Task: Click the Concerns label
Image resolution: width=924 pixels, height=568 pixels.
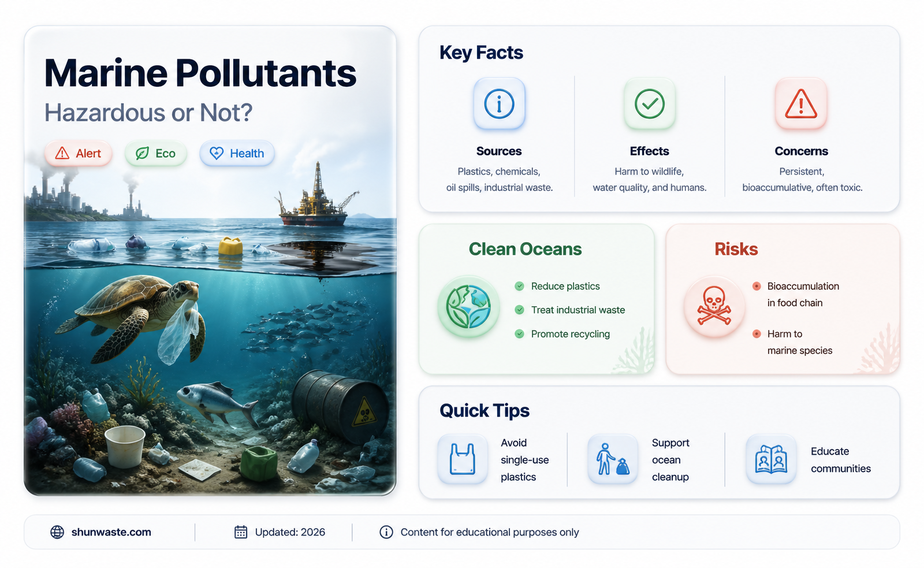Action: (x=802, y=151)
